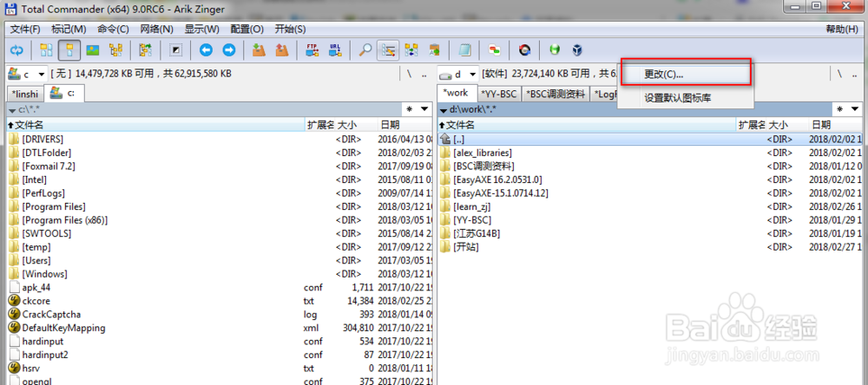Screen dimensions: 868x385
Task: Sort right panel by 日期 column
Action: tap(837, 125)
